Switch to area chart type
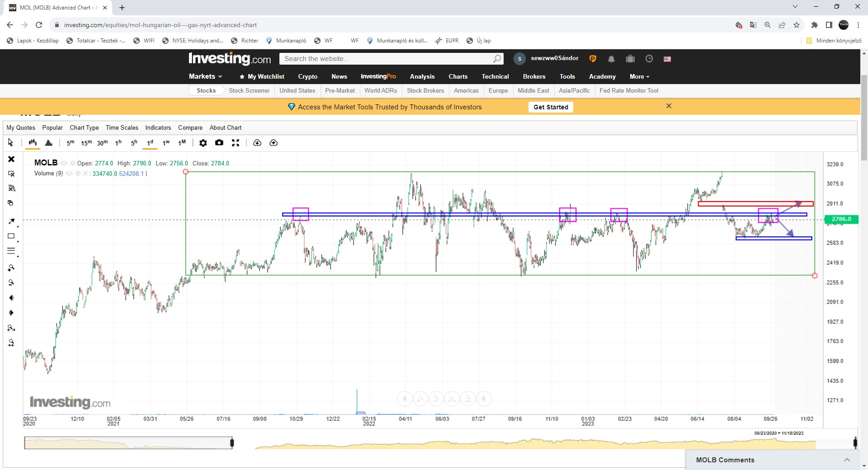Viewport: 868px width, 470px height. click(49, 143)
